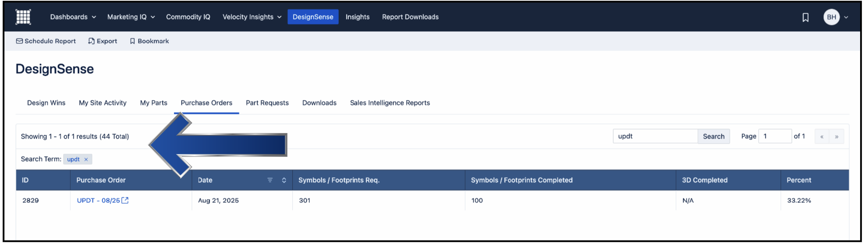
Task: Open the My Parts tab
Action: [x=154, y=103]
